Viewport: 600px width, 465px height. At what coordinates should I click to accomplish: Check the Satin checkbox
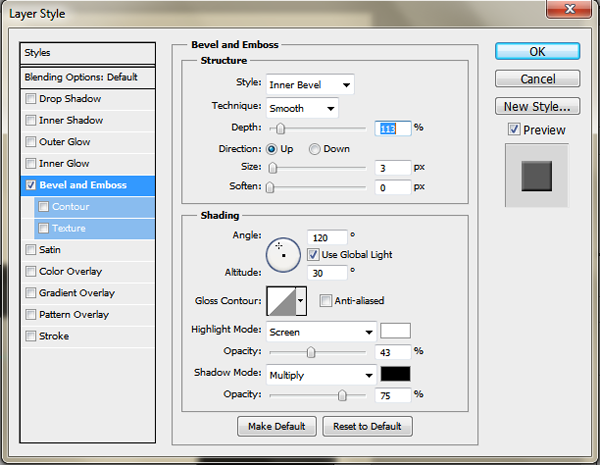pyautogui.click(x=31, y=250)
